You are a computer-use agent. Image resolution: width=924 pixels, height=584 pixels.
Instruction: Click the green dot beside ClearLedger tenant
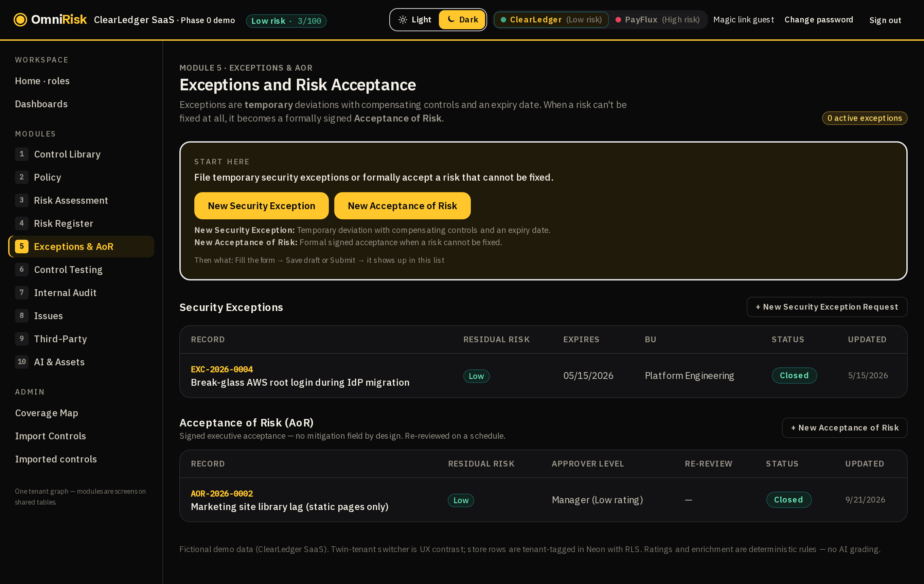[503, 20]
